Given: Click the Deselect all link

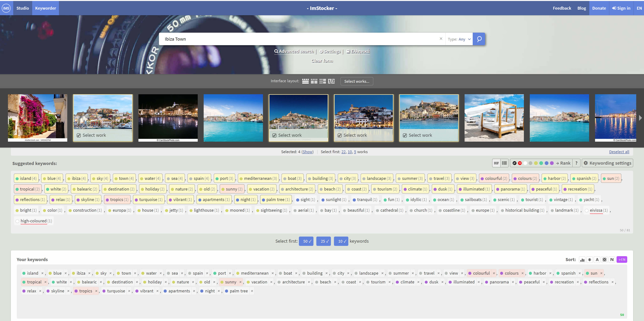Looking at the screenshot, I should pyautogui.click(x=619, y=152).
